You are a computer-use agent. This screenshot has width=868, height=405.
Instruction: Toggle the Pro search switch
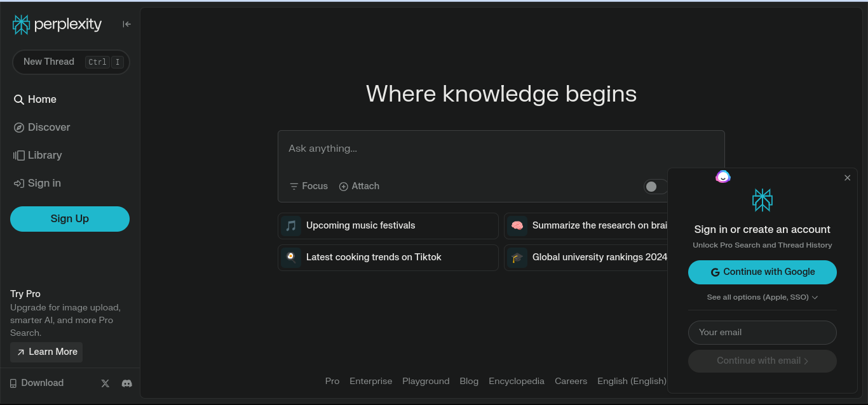(656, 187)
